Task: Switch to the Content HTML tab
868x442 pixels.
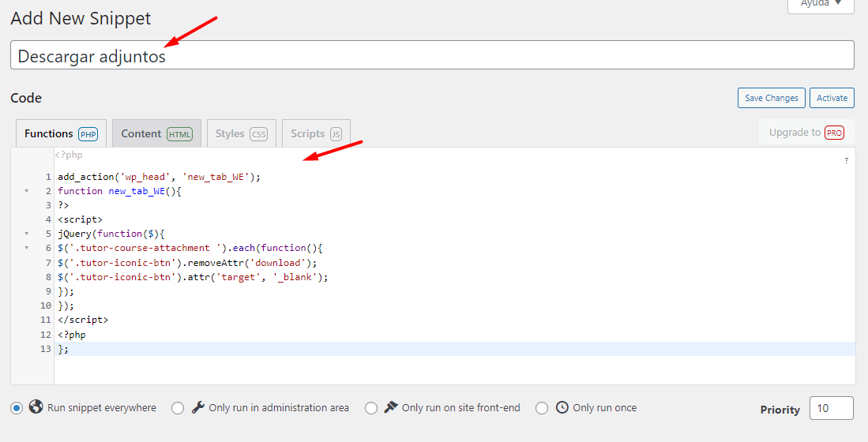Action: pyautogui.click(x=156, y=133)
